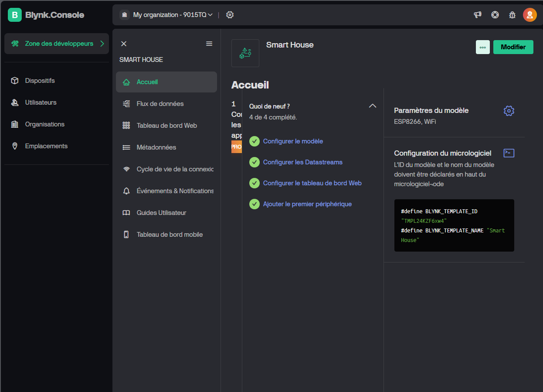543x392 pixels.
Task: Switch to Tableau de bord Web
Action: coord(166,126)
